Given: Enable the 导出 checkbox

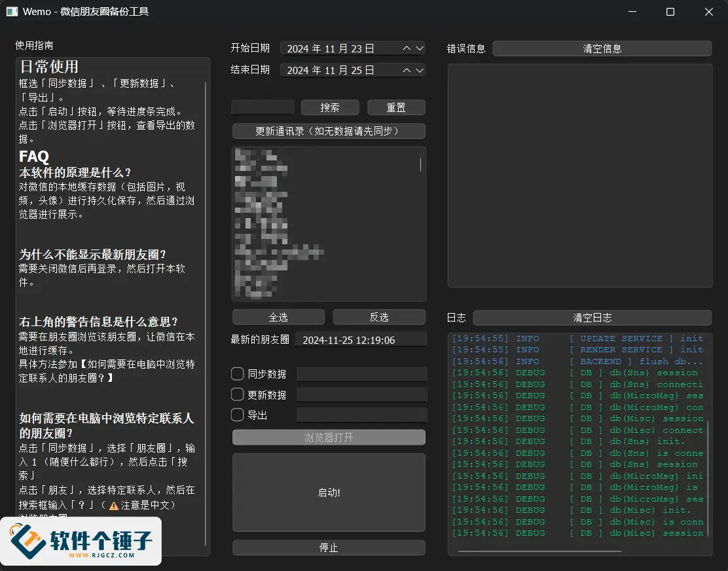Looking at the screenshot, I should click(237, 415).
